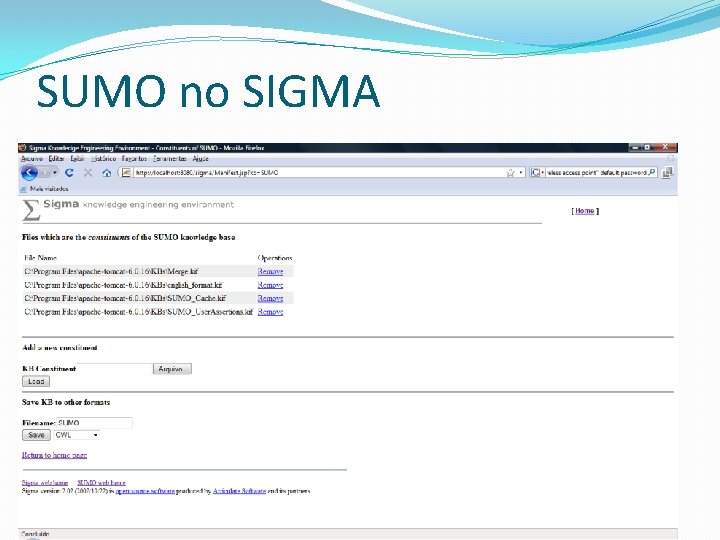Remove the SUMO_UserAssertions.kif constituent
This screenshot has width=720, height=540.
coord(270,312)
